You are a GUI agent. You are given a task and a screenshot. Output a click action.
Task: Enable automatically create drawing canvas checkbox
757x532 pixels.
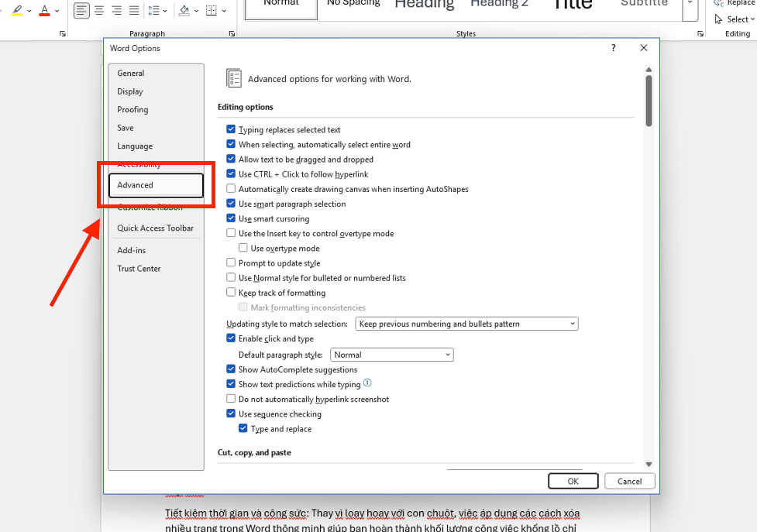pos(231,189)
